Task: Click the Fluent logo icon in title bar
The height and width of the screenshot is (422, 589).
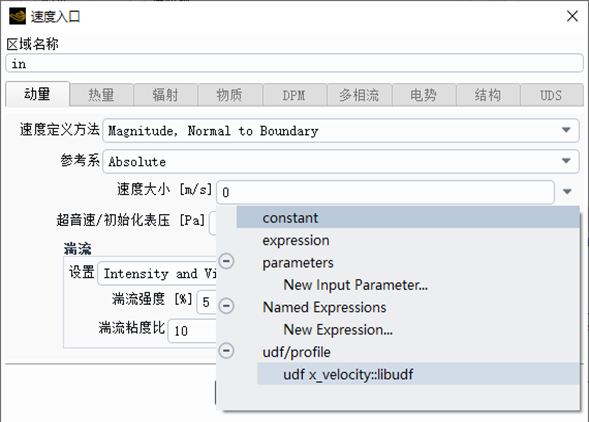Action: click(x=17, y=16)
